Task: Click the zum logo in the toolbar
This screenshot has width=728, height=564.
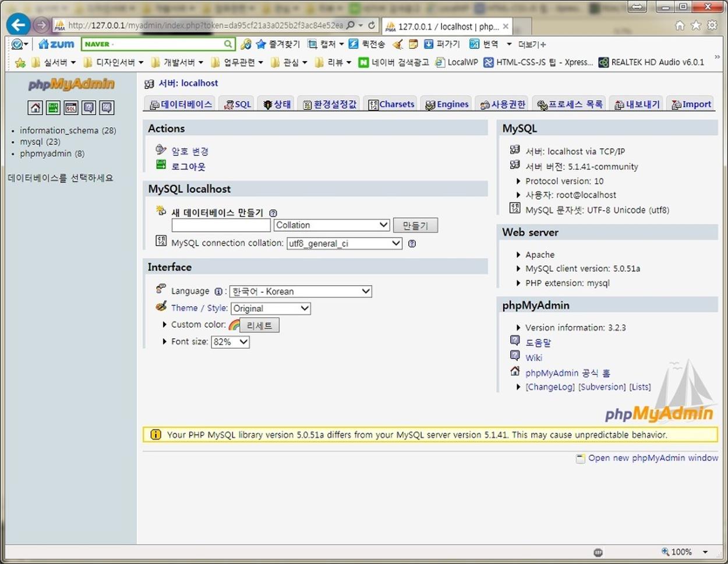Action: (56, 44)
